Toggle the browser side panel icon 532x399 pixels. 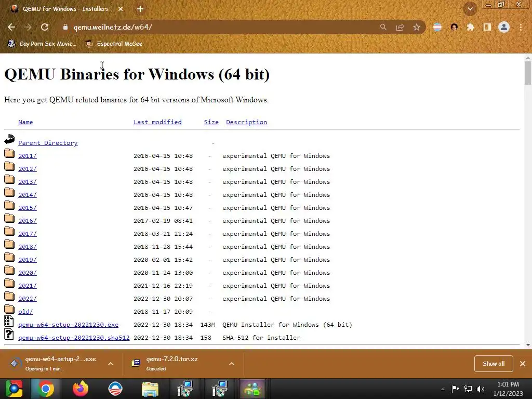487,27
